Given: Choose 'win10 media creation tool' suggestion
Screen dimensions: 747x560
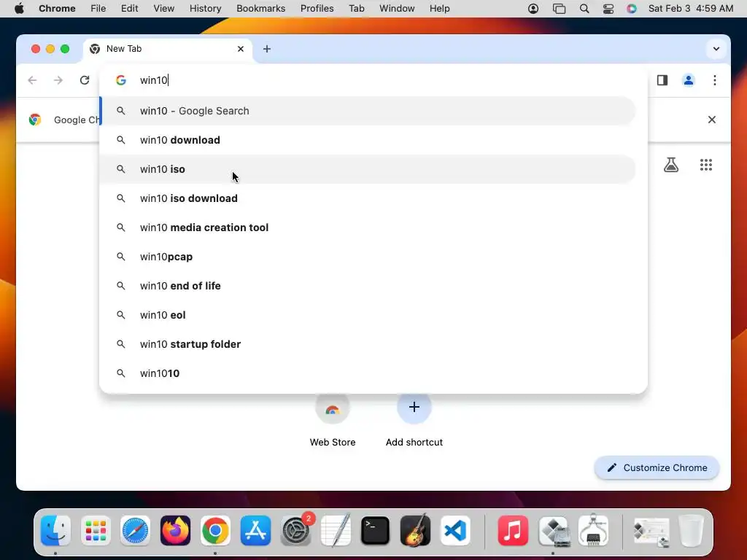Looking at the screenshot, I should point(368,227).
